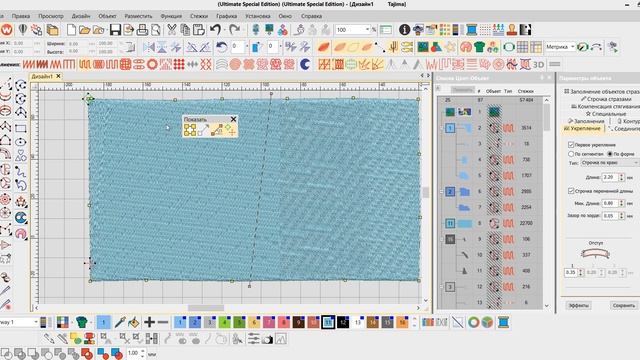Click the rectangle shape tool in left toolbox
Image resolution: width=640 pixels, height=360 pixels.
pyautogui.click(x=20, y=129)
